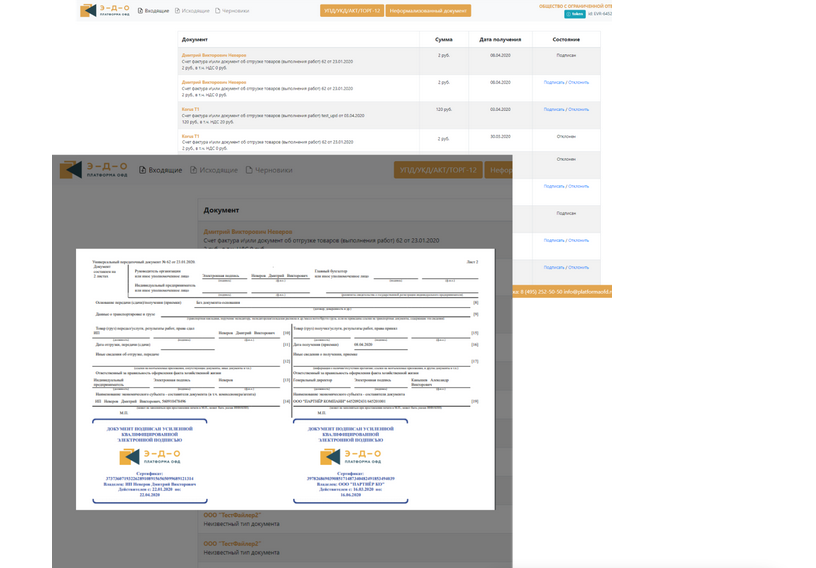Click the green token badge
The image size is (816, 568).
[574, 14]
